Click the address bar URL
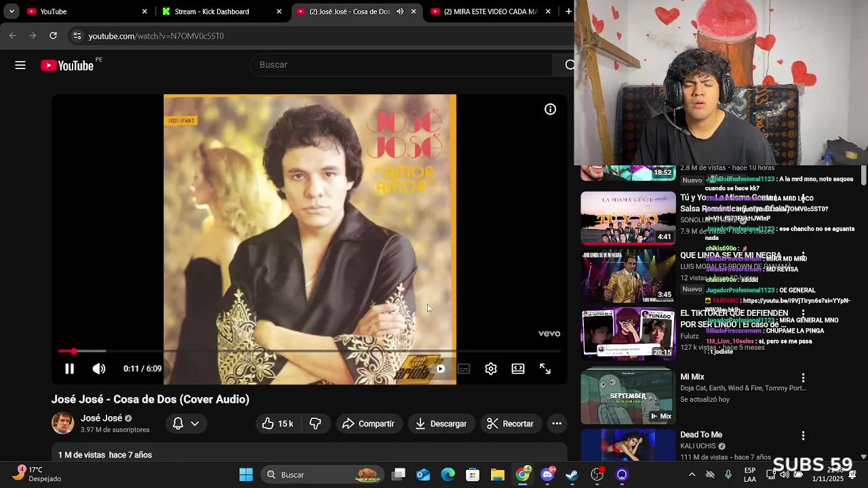Image resolution: width=868 pixels, height=488 pixels. click(156, 36)
